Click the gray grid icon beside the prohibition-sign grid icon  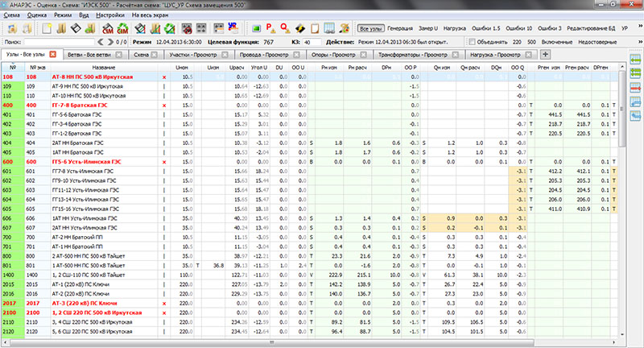[x=201, y=28]
